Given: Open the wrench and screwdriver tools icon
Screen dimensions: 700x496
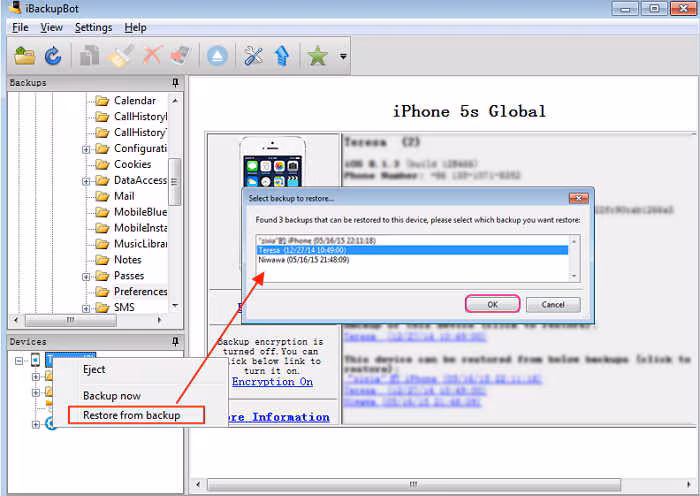Looking at the screenshot, I should tap(253, 56).
